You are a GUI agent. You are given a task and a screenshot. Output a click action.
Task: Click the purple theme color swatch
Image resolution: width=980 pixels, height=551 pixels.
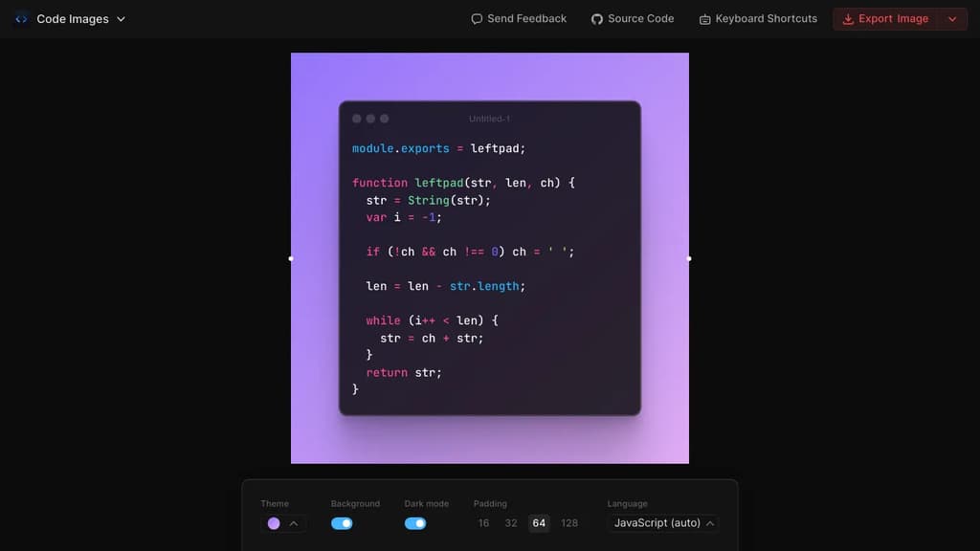tap(272, 523)
